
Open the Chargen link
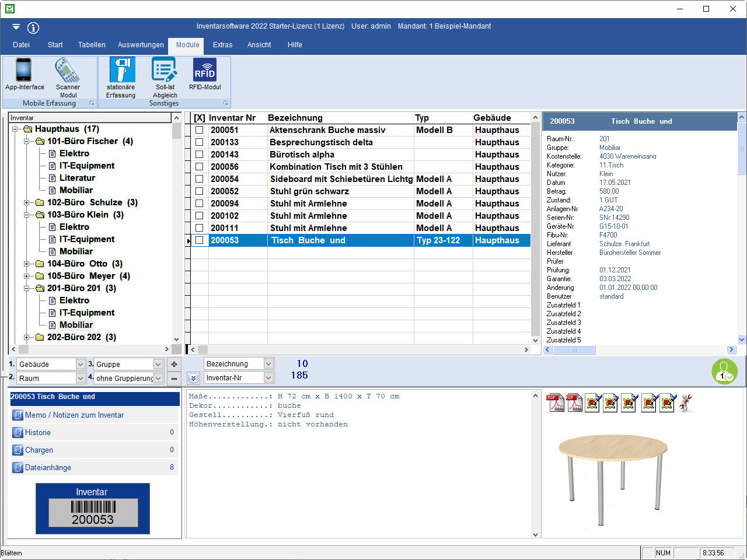(x=39, y=450)
